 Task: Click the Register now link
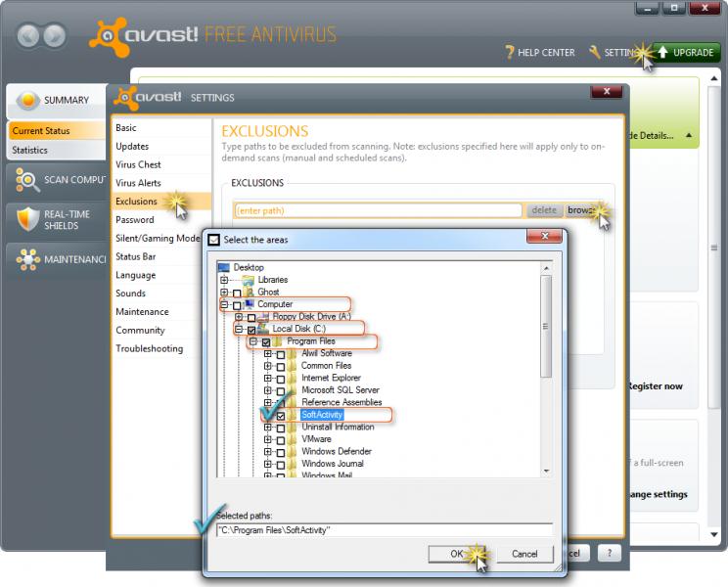pos(655,386)
